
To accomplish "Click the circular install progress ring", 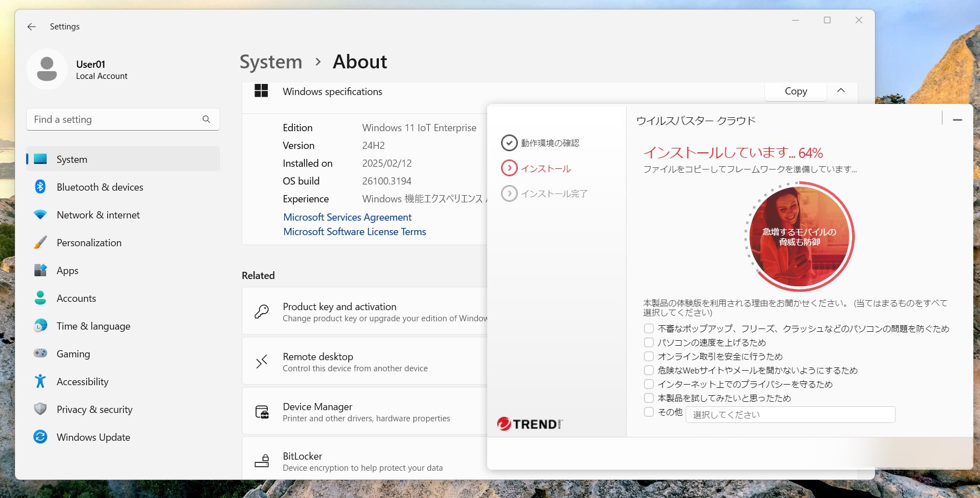I will click(x=799, y=237).
